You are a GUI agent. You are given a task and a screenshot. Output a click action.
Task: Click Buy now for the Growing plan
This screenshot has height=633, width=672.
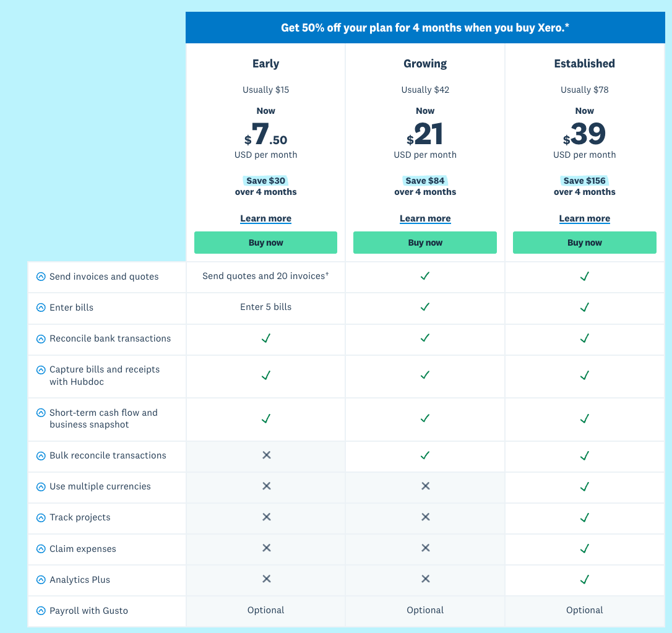pos(425,243)
